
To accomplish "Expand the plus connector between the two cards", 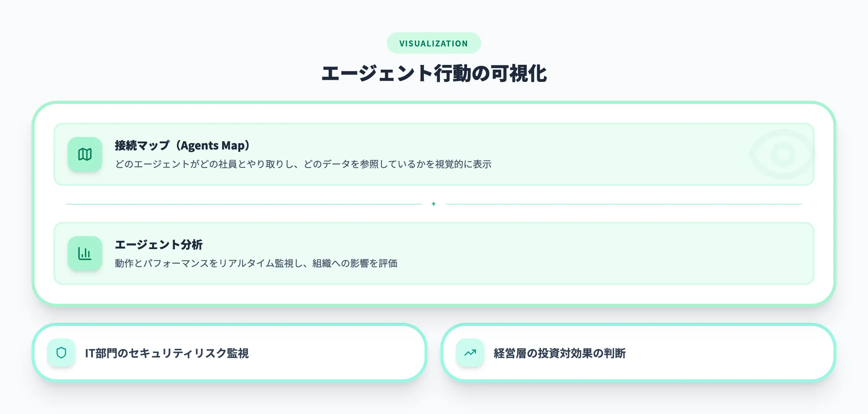I will click(434, 204).
